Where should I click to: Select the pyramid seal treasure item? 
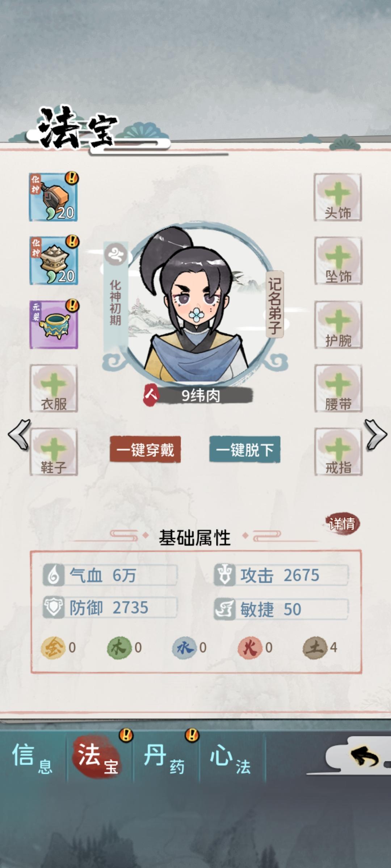click(x=54, y=261)
